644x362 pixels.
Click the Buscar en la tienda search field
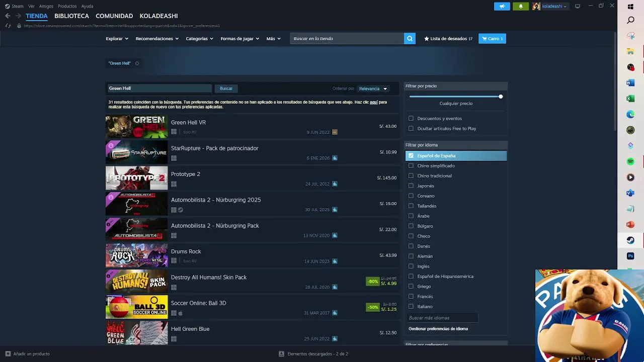click(347, 39)
